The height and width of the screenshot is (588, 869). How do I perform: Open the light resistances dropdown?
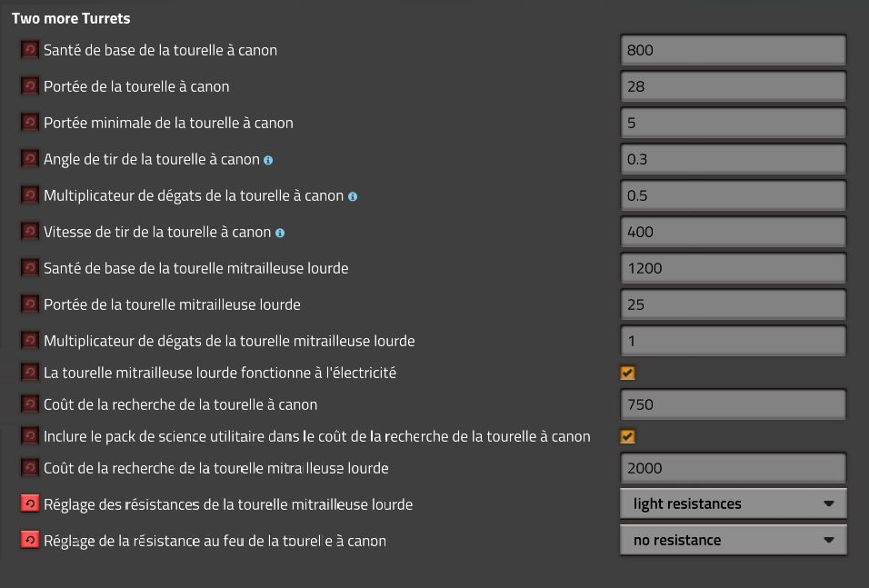pos(733,503)
